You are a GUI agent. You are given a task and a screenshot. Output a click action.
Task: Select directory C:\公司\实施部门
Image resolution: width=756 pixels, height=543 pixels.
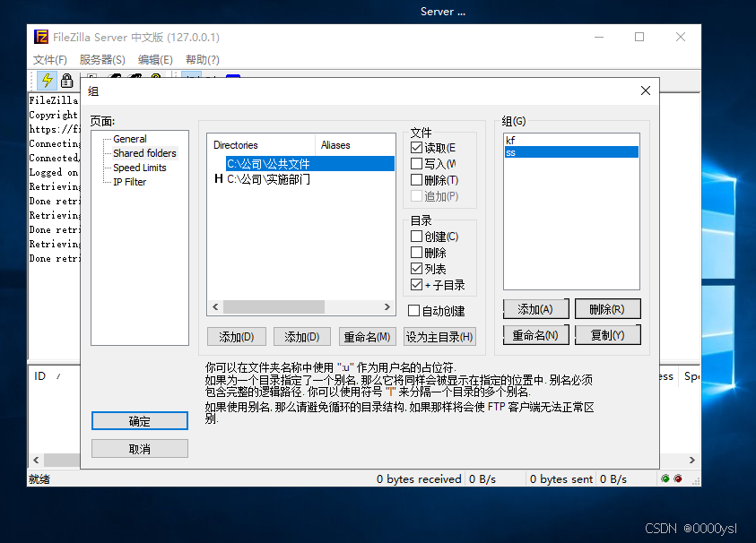point(268,179)
